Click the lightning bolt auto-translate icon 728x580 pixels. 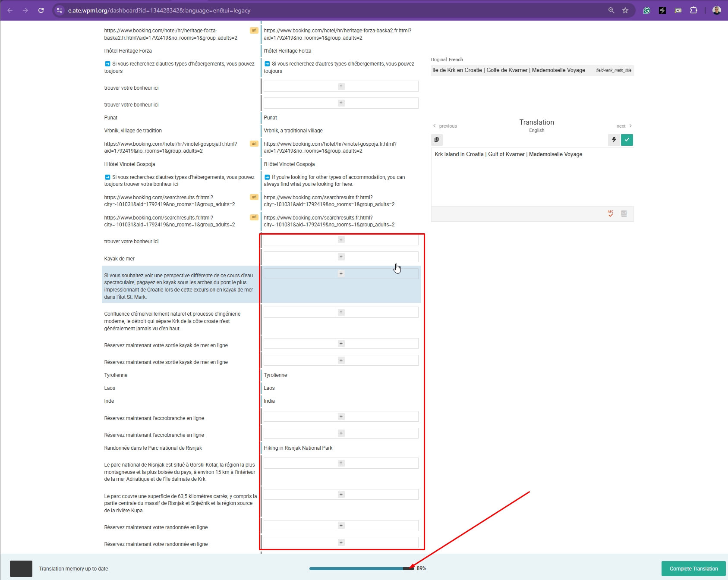coord(614,140)
